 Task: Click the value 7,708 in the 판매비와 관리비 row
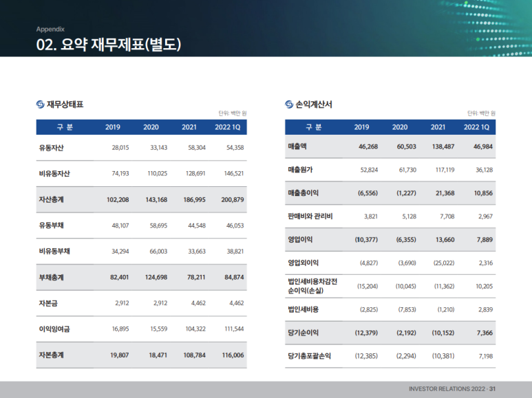coord(447,217)
